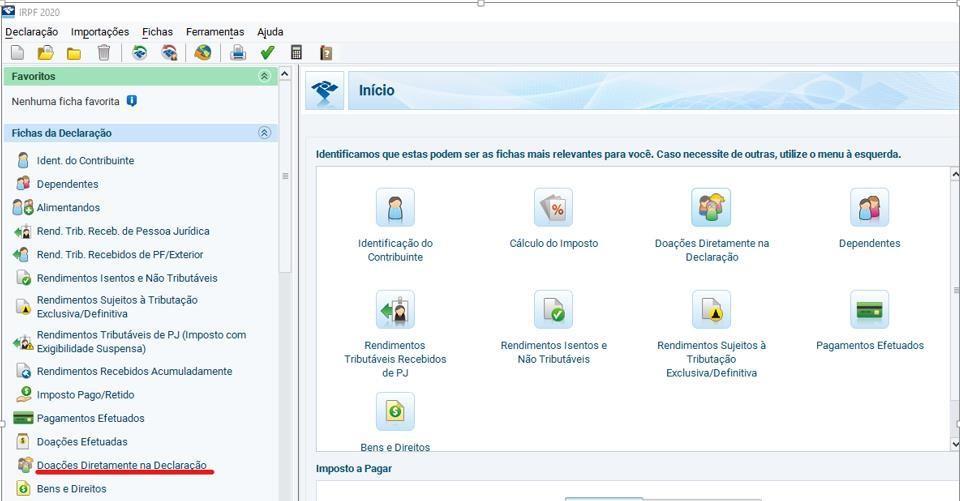Image resolution: width=960 pixels, height=501 pixels.
Task: Click the second Receita globe toolbar icon
Action: (170, 53)
